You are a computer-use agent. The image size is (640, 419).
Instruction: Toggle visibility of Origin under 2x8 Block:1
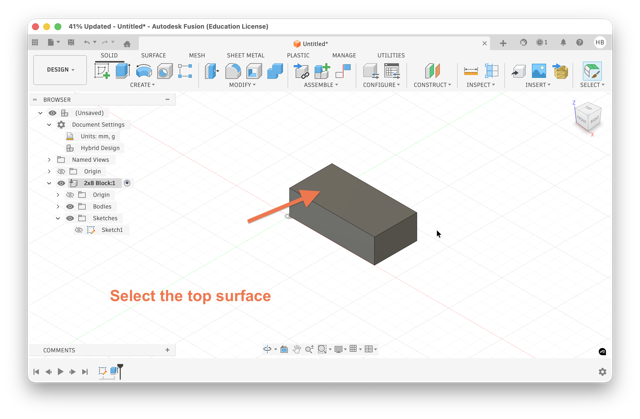[70, 195]
